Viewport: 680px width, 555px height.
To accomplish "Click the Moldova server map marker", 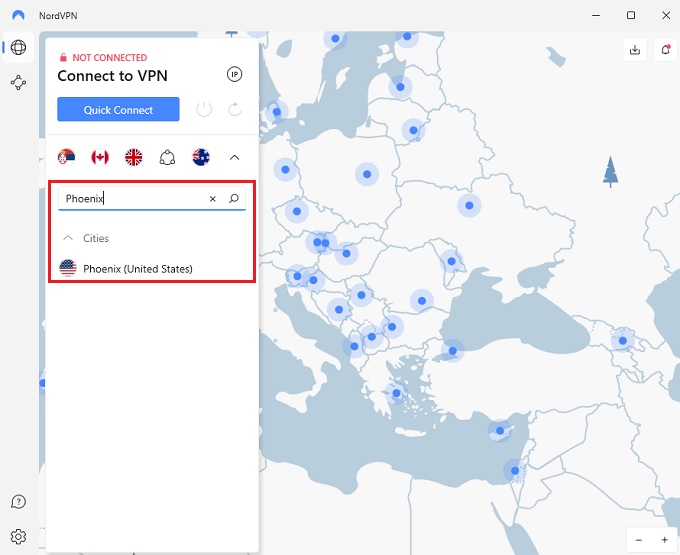I will (x=451, y=261).
